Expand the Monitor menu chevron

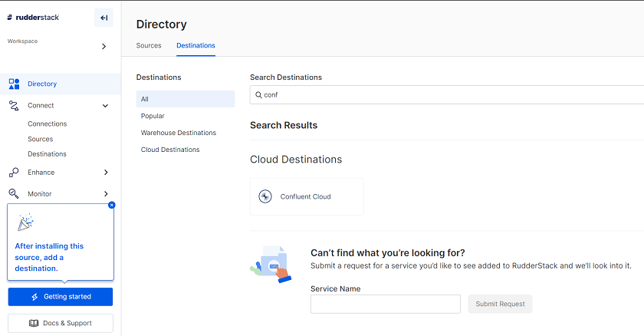106,194
